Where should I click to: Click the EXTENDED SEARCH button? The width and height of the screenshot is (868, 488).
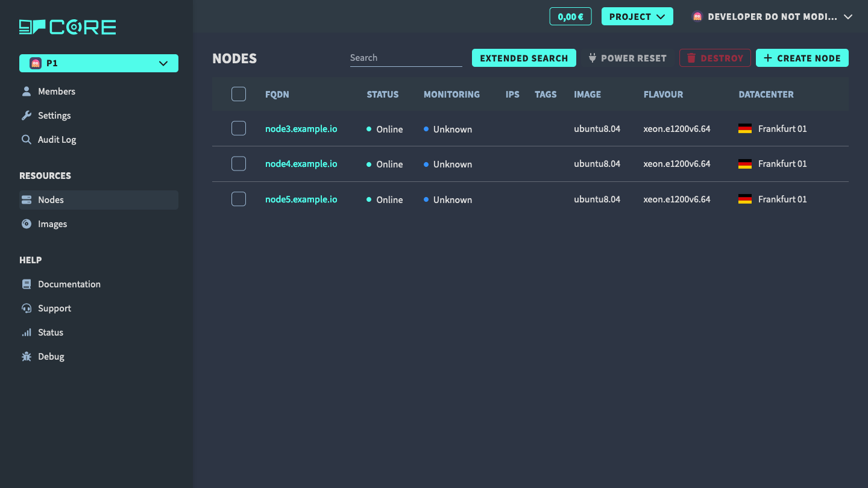(524, 58)
